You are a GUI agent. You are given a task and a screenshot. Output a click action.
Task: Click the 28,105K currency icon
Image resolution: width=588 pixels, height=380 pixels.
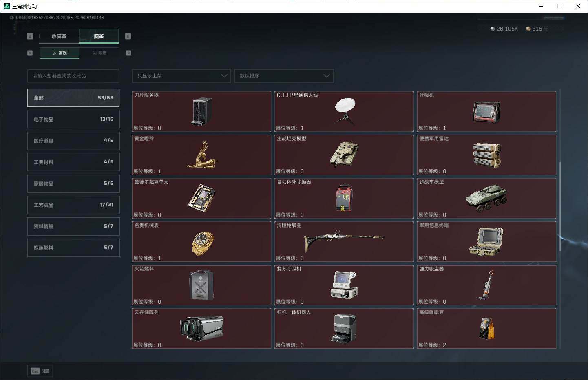(x=493, y=29)
